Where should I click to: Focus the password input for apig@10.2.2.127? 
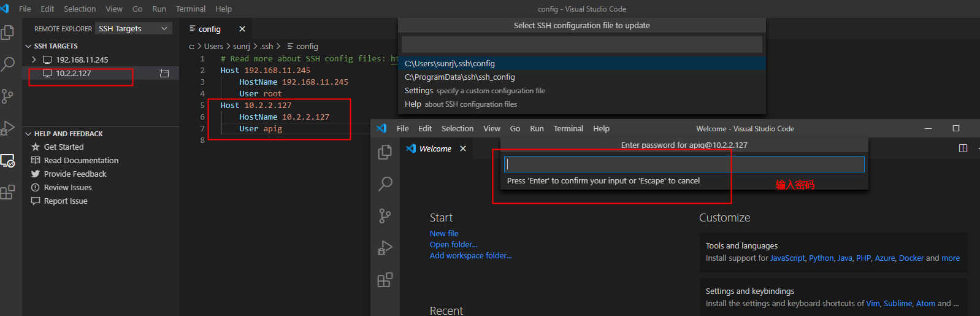click(684, 164)
